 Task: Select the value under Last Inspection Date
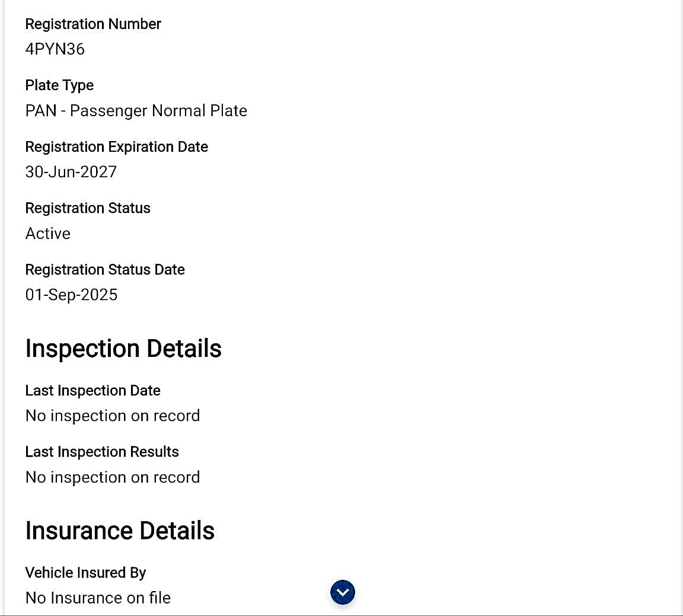pyautogui.click(x=113, y=416)
